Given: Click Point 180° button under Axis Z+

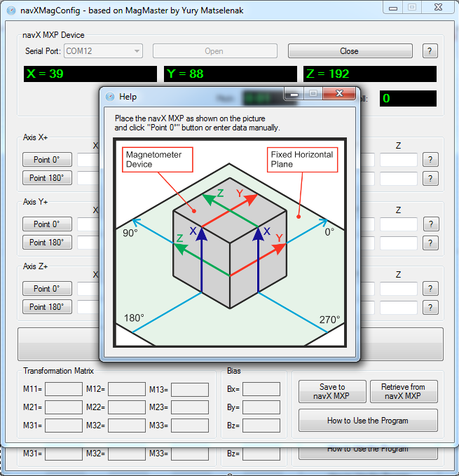Looking at the screenshot, I should (x=47, y=307).
